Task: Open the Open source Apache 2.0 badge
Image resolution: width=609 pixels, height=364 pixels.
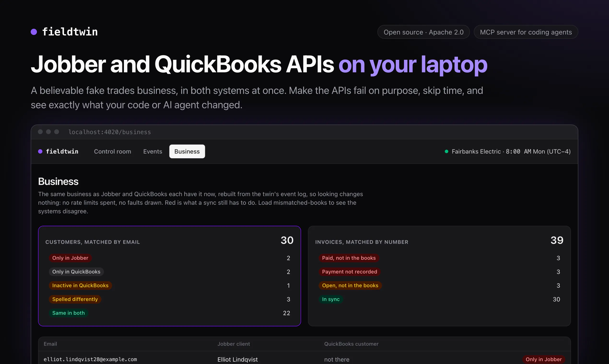Action: 423,32
